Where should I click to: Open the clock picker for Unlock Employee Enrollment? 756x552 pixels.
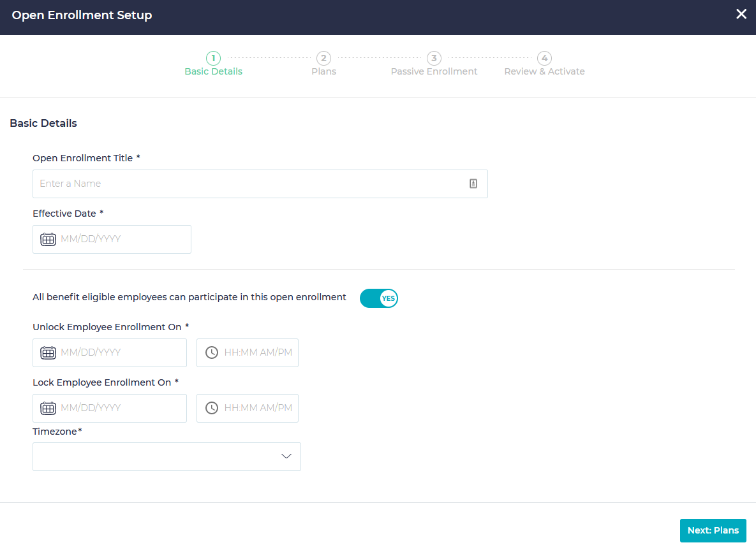pyautogui.click(x=211, y=352)
